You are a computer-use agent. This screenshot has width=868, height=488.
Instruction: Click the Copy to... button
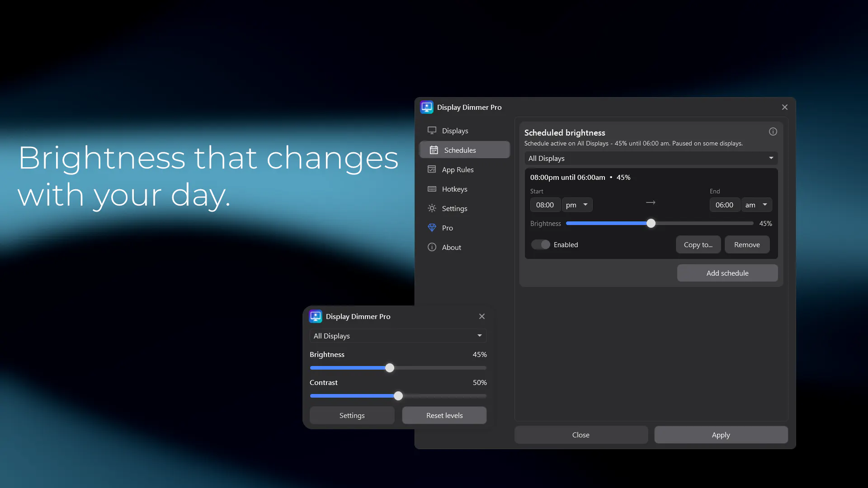pyautogui.click(x=698, y=244)
